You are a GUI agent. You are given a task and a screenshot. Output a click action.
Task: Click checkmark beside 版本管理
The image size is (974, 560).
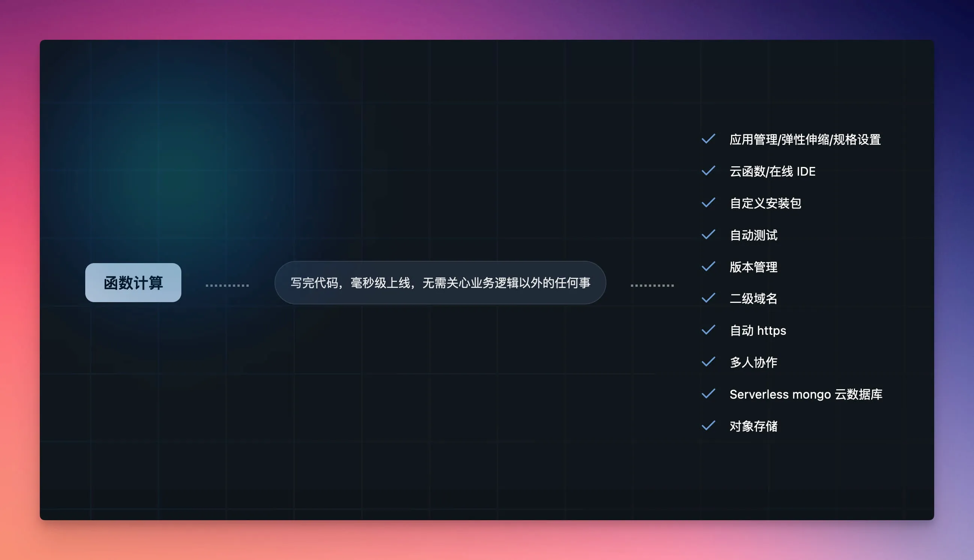click(x=708, y=266)
